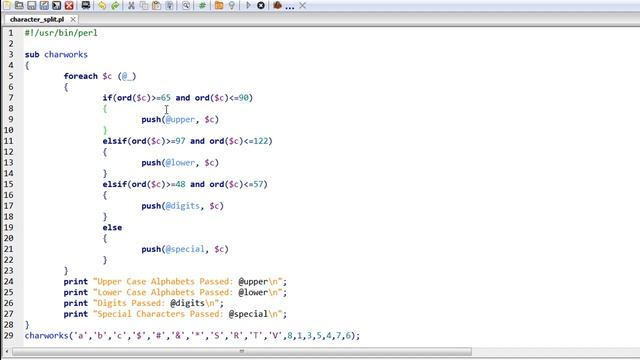Click the Save As toolbar icon
This screenshot has width=640, height=360.
tap(44, 5)
